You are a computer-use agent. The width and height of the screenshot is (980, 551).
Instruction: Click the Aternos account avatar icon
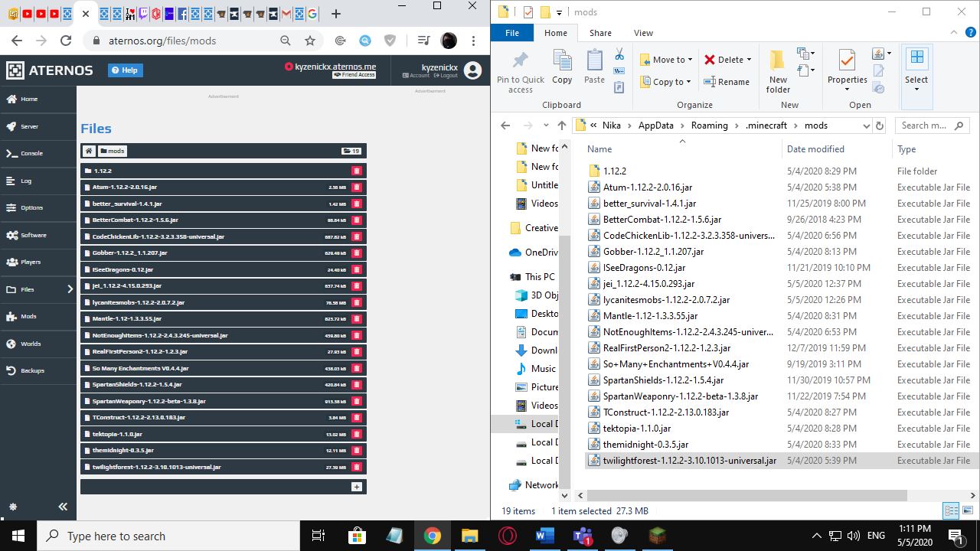[473, 70]
